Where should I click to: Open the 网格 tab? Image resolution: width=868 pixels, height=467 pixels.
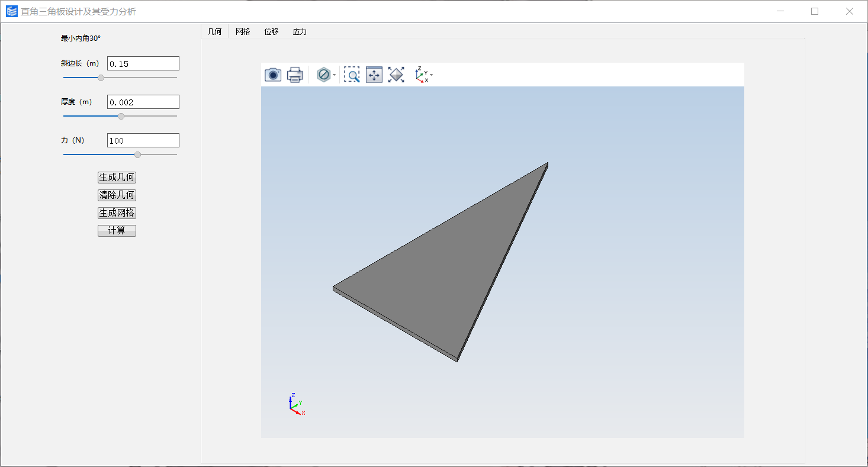click(243, 31)
